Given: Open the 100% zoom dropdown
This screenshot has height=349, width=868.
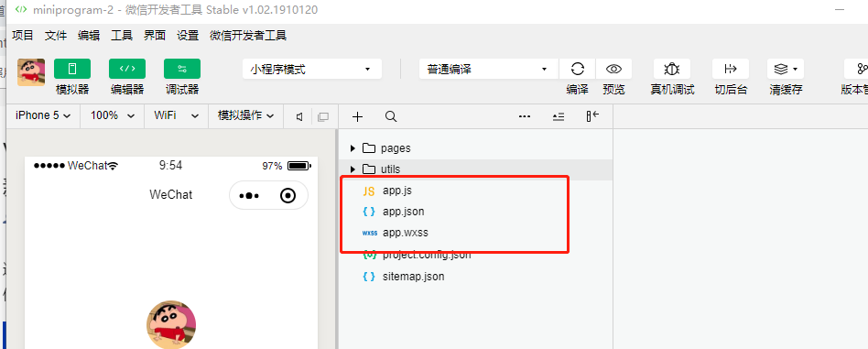Looking at the screenshot, I should pyautogui.click(x=113, y=115).
